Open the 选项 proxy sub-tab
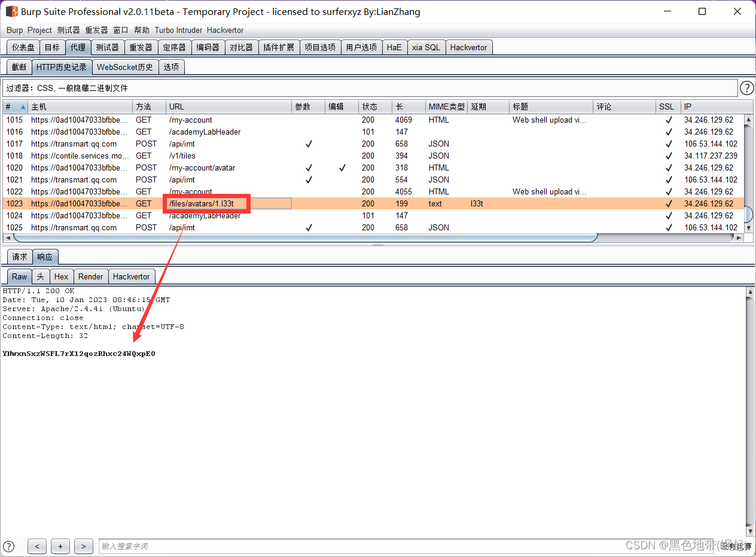This screenshot has width=756, height=557. click(171, 67)
